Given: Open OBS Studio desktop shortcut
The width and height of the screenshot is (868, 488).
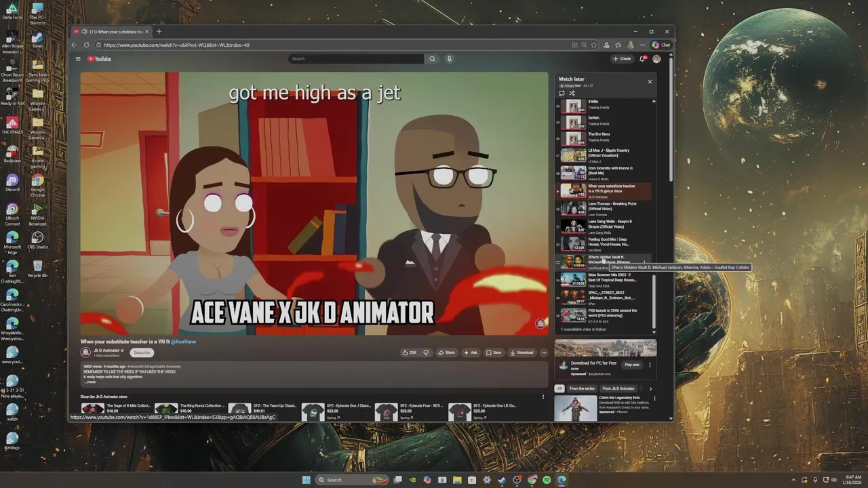Looking at the screenshot, I should coord(38,239).
